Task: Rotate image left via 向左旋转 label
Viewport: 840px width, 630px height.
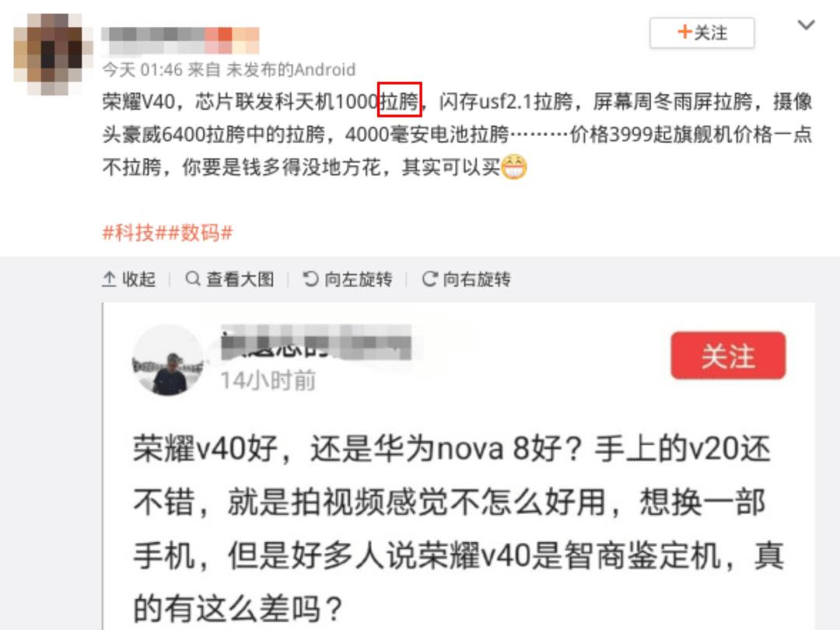Action: point(359,279)
